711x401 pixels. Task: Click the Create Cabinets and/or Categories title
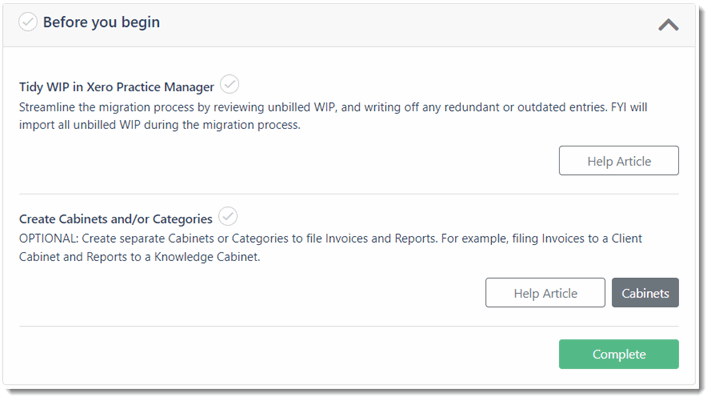116,219
